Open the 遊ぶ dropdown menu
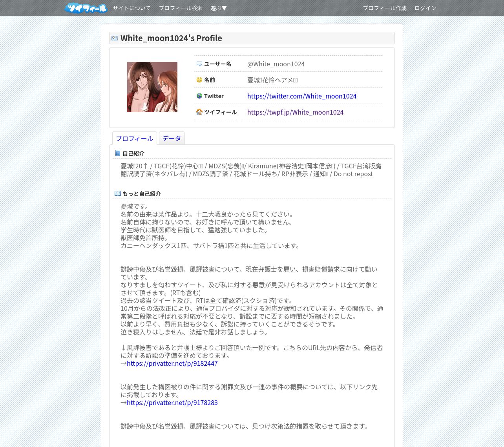 219,8
